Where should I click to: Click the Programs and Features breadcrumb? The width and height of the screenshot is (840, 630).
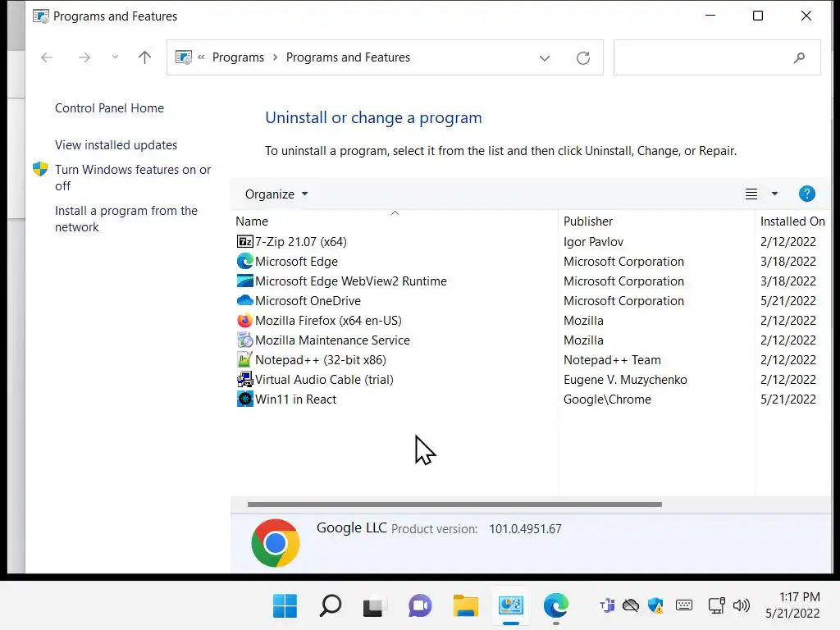click(x=348, y=57)
